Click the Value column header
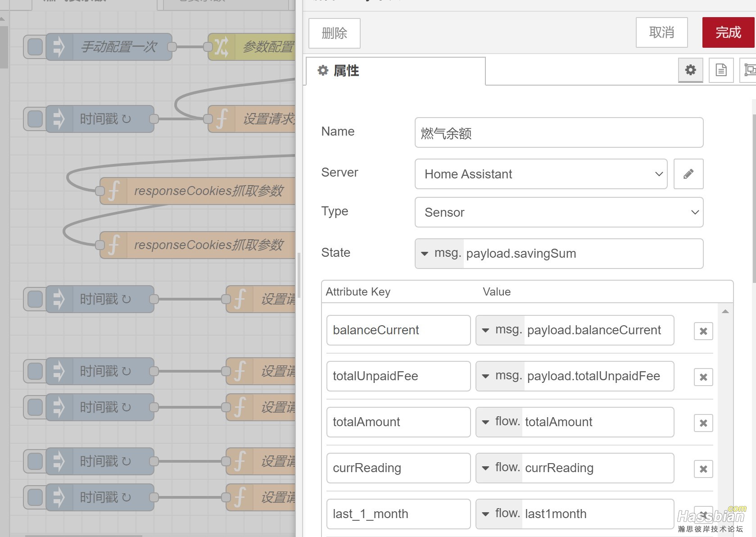 497,292
